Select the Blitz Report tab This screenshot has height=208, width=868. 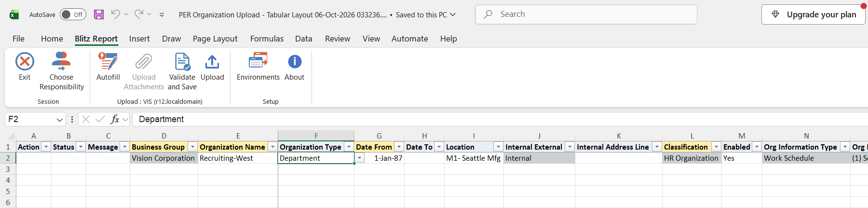[x=96, y=39]
